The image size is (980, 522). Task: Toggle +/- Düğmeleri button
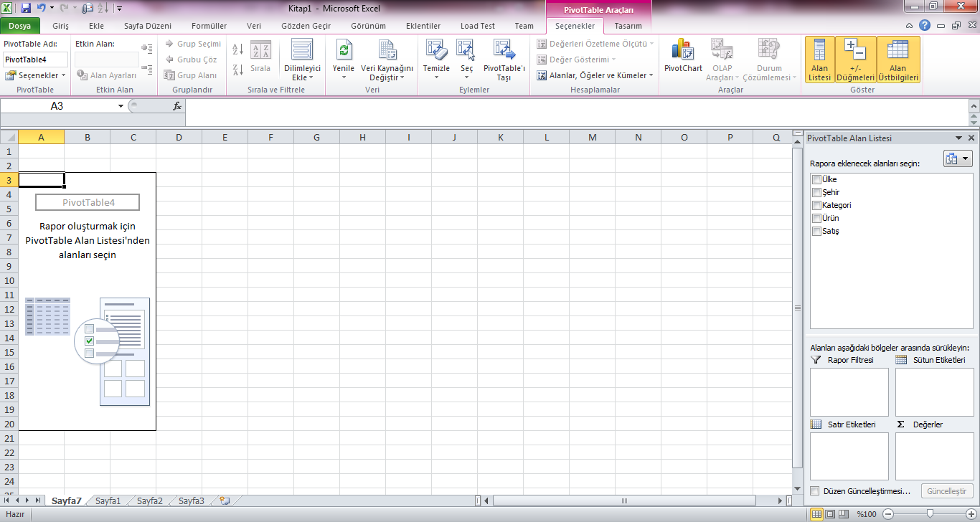coord(856,60)
